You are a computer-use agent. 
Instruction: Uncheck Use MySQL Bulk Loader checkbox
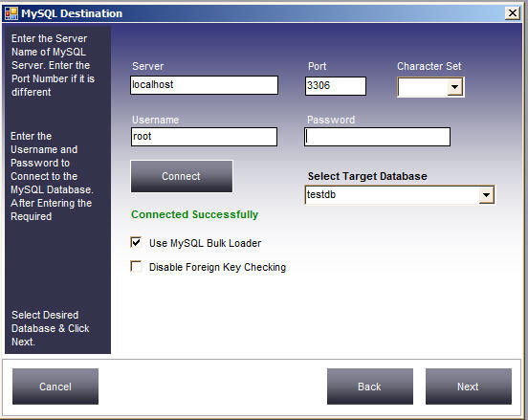(x=136, y=242)
